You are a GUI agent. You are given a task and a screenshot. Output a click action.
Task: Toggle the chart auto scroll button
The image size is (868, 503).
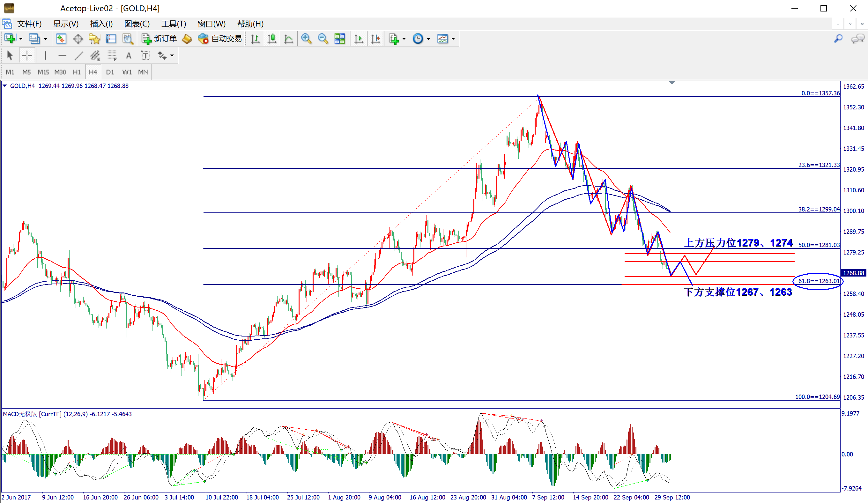(x=359, y=39)
